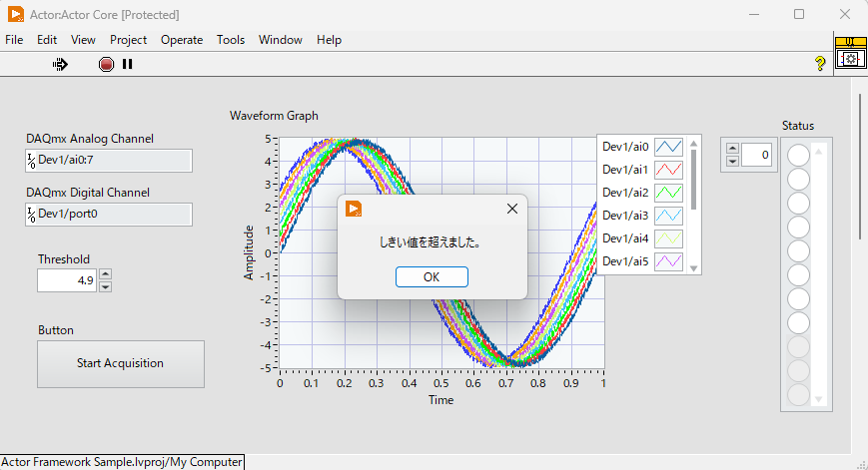Increment the Status array index
This screenshot has width=868, height=470.
(x=732, y=149)
